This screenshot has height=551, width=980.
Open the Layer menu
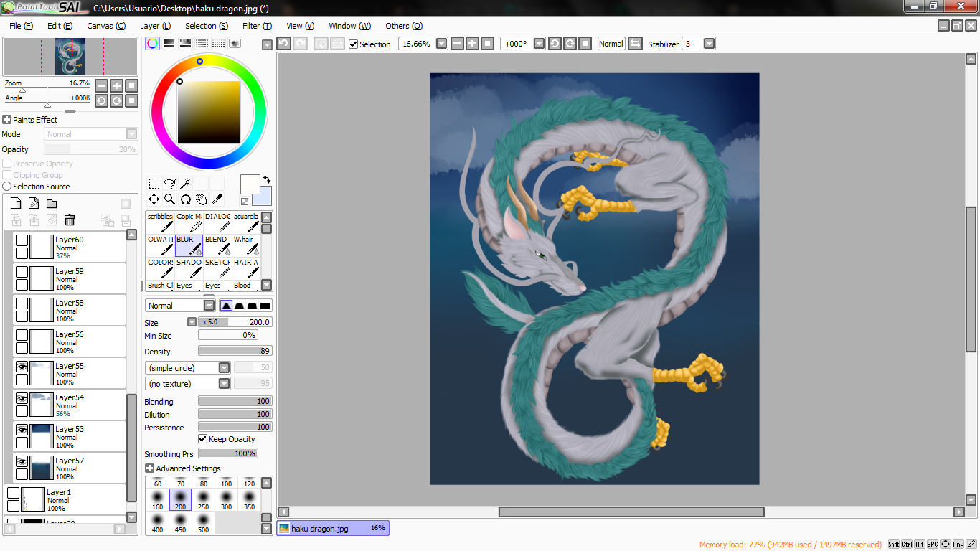click(155, 26)
